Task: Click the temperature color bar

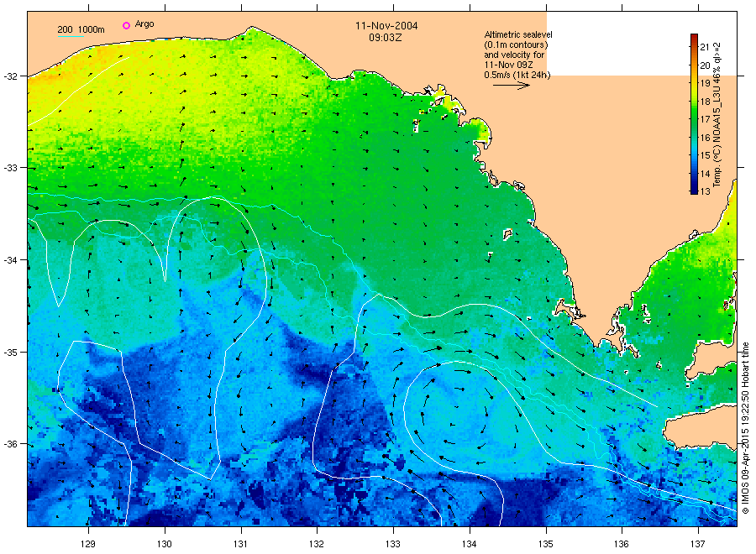Action: pos(694,113)
